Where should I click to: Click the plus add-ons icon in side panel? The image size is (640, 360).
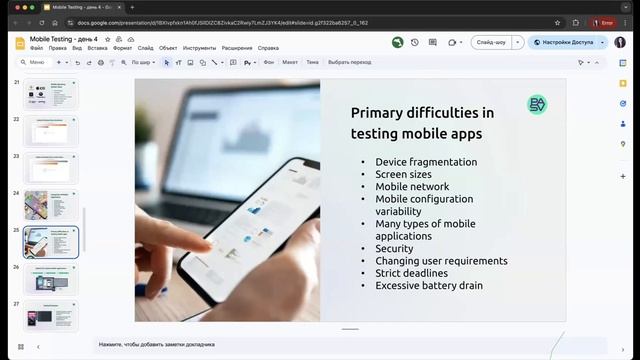[623, 176]
